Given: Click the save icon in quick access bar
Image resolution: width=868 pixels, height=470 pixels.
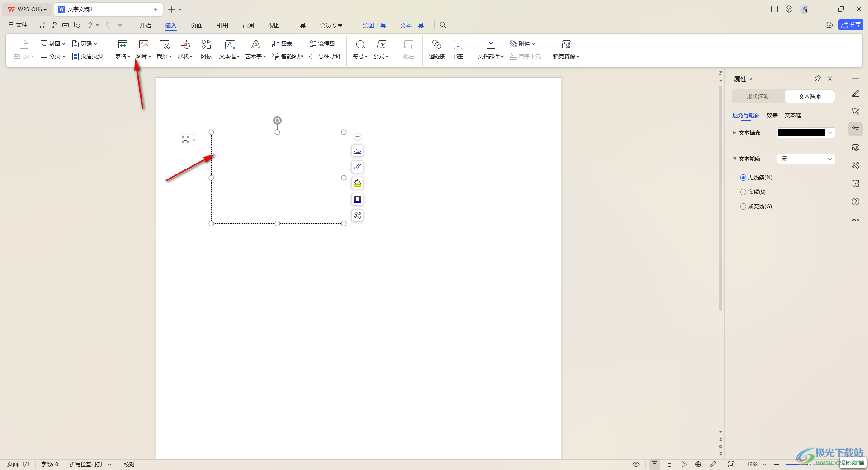Looking at the screenshot, I should click(x=42, y=25).
